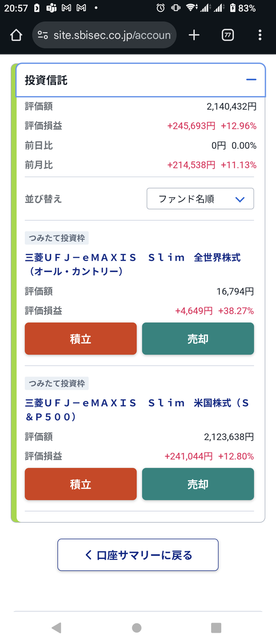This screenshot has height=644, width=276.
Task: Open eMAXIS Slim 全世界株式 fund link
Action: (x=133, y=265)
